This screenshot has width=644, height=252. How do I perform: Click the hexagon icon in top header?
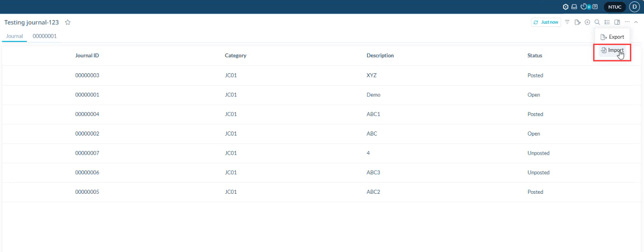click(x=565, y=7)
